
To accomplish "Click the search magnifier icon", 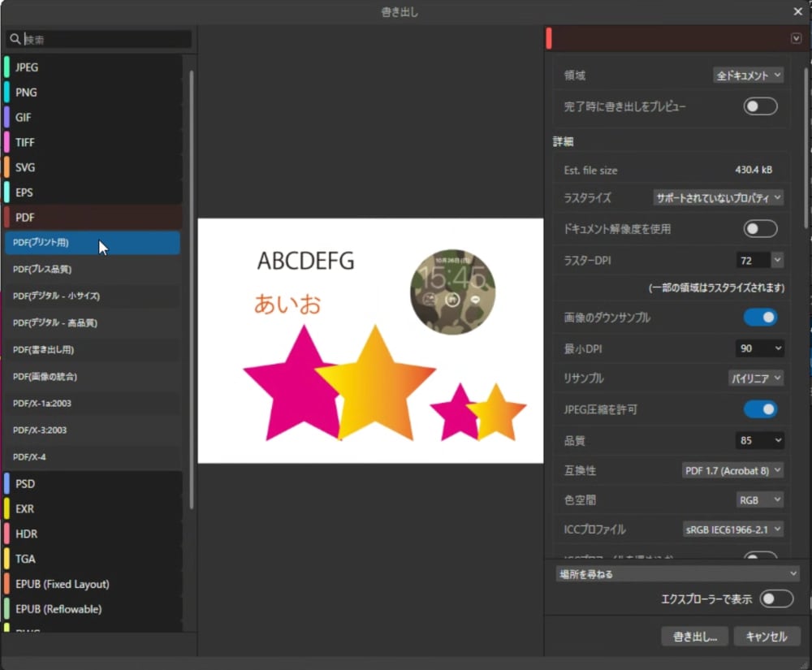I will click(x=15, y=39).
